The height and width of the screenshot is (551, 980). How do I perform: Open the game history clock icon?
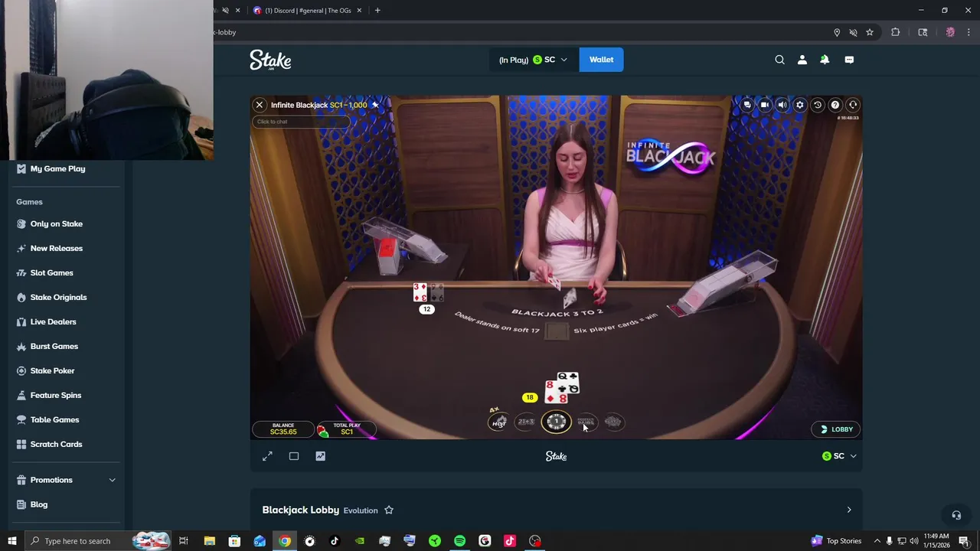tap(817, 105)
